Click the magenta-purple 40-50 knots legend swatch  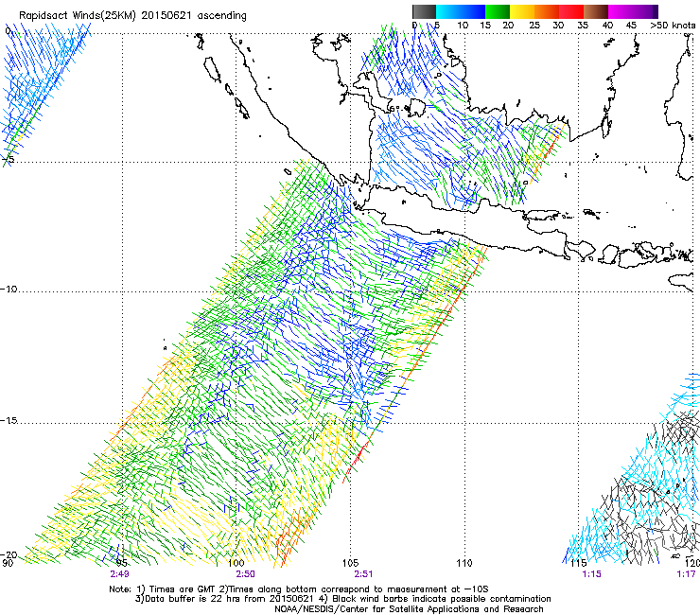pos(633,11)
